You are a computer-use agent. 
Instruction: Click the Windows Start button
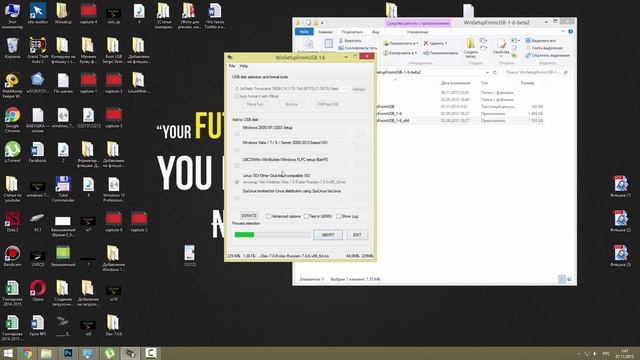click(x=8, y=353)
